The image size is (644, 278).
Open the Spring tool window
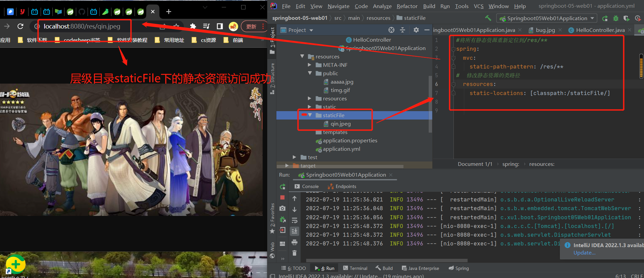(x=459, y=268)
